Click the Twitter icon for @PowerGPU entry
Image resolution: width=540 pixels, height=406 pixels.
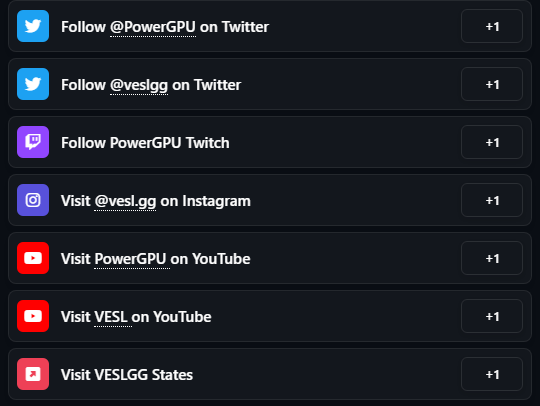tap(33, 26)
